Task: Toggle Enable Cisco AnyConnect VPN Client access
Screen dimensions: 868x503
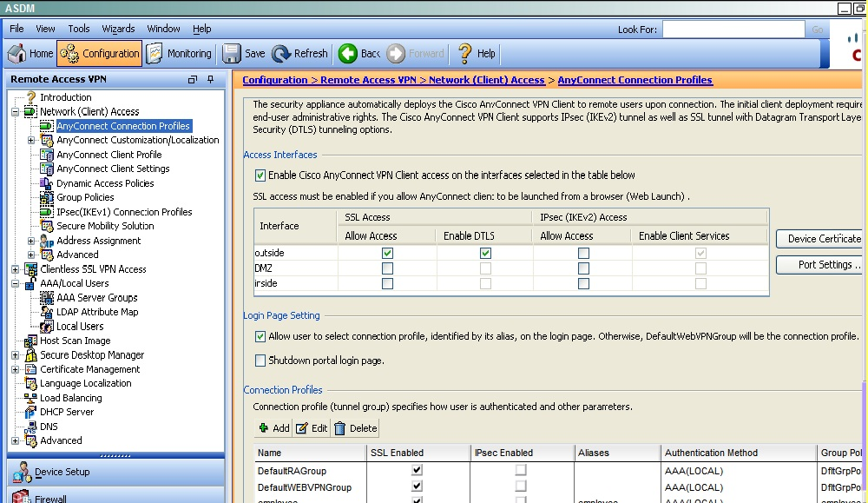Action: [260, 175]
